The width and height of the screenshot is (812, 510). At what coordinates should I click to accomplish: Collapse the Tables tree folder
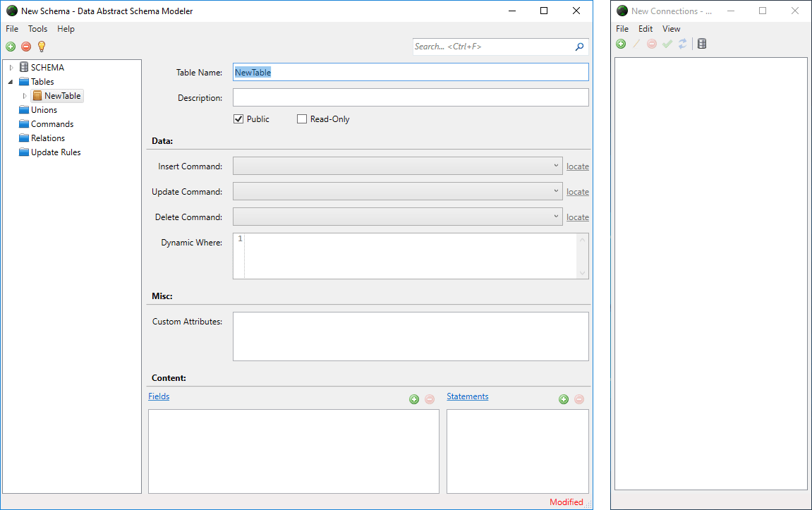pos(11,82)
